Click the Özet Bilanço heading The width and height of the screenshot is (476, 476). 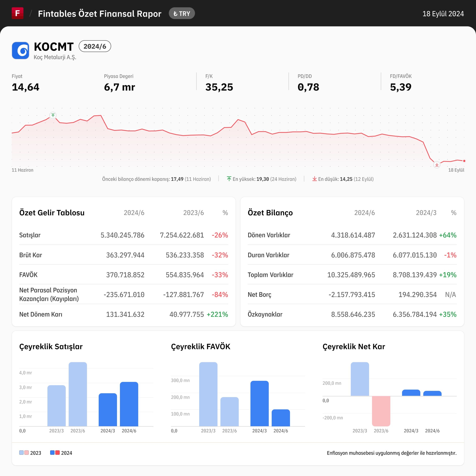pos(270,213)
